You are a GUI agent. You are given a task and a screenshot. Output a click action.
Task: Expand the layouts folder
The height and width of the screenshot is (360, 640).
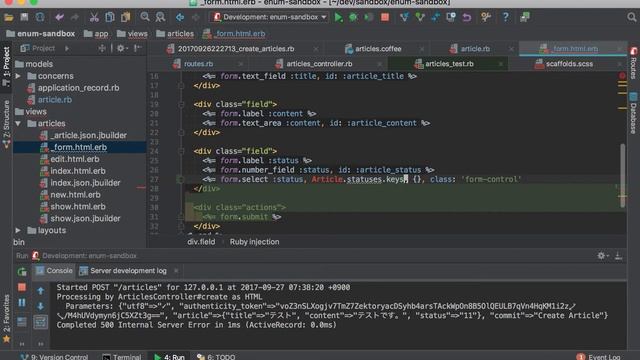click(x=18, y=230)
